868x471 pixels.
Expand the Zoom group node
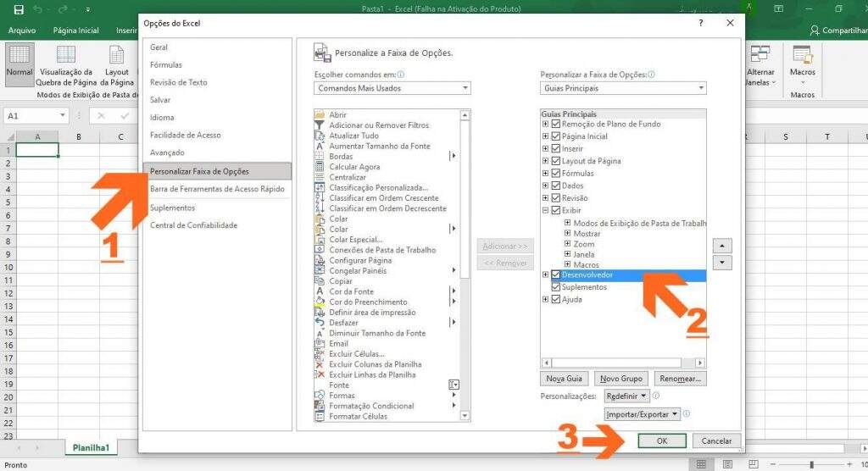point(567,243)
